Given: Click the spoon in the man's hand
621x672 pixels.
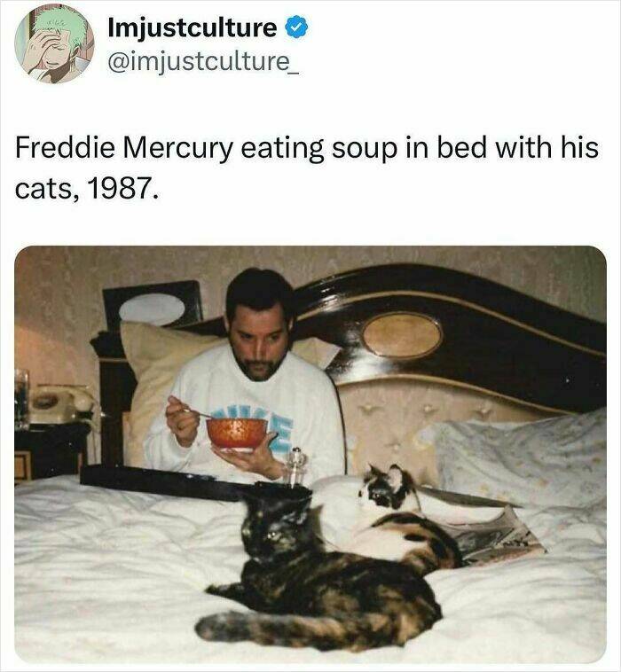Looking at the screenshot, I should point(193,410).
